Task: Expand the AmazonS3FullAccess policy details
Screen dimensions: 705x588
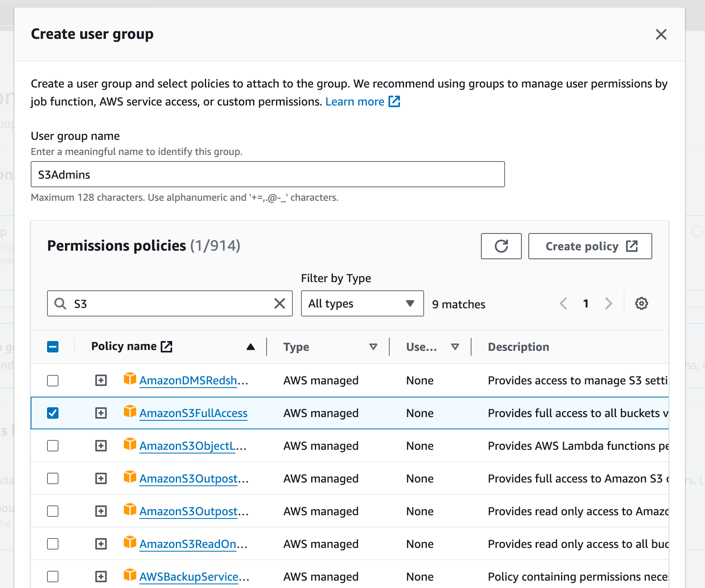Action: pos(101,413)
